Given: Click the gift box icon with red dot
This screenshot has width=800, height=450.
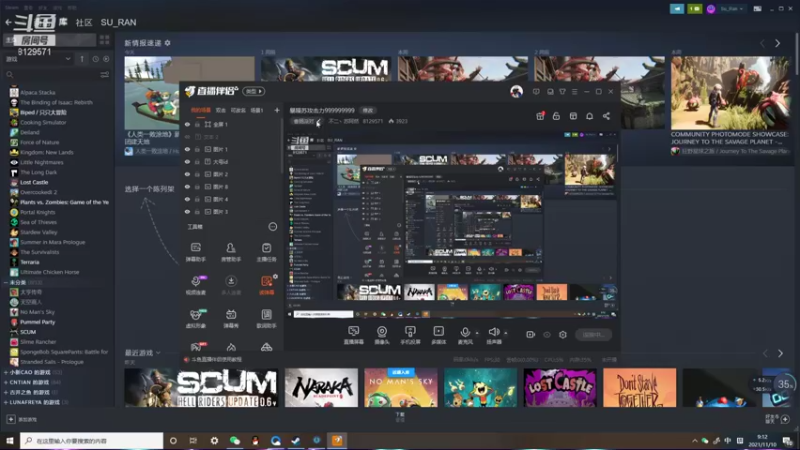Looking at the screenshot, I should (x=540, y=116).
